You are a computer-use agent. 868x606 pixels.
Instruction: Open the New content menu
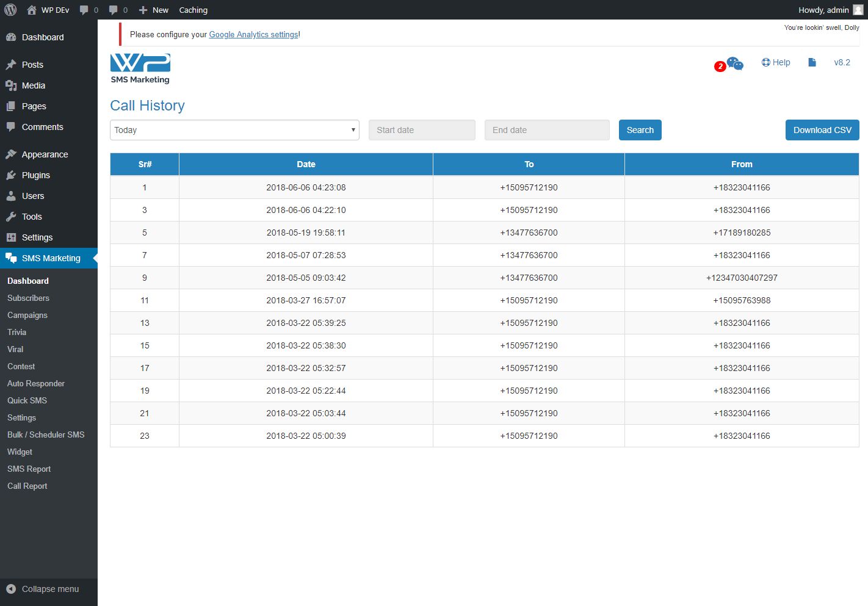click(x=154, y=10)
